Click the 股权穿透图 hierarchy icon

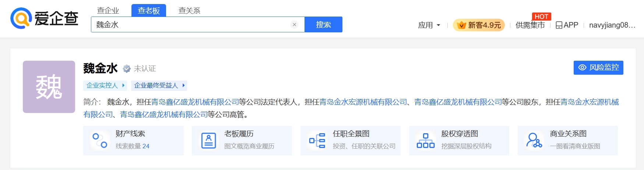coord(426,140)
